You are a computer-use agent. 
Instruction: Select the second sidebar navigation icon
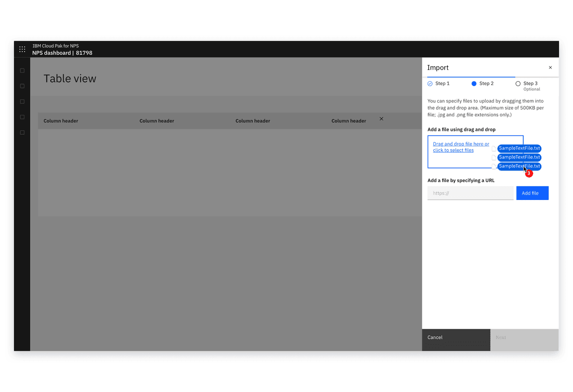pos(22,86)
